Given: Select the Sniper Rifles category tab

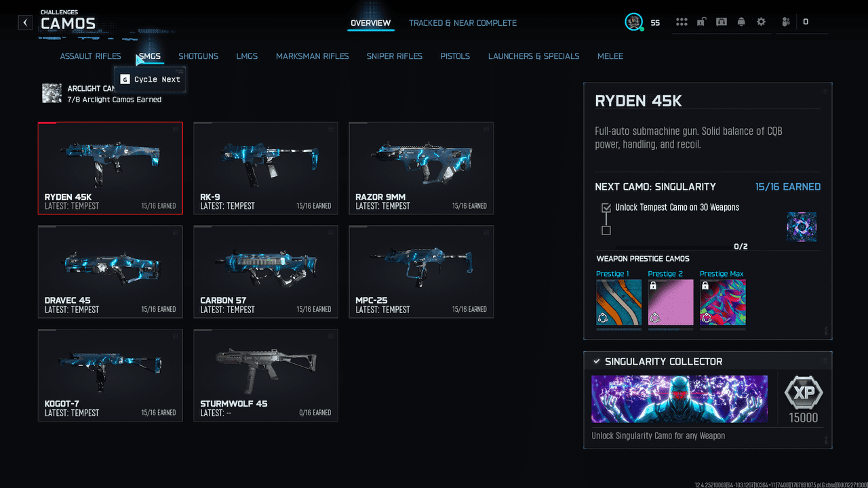Looking at the screenshot, I should [x=394, y=56].
